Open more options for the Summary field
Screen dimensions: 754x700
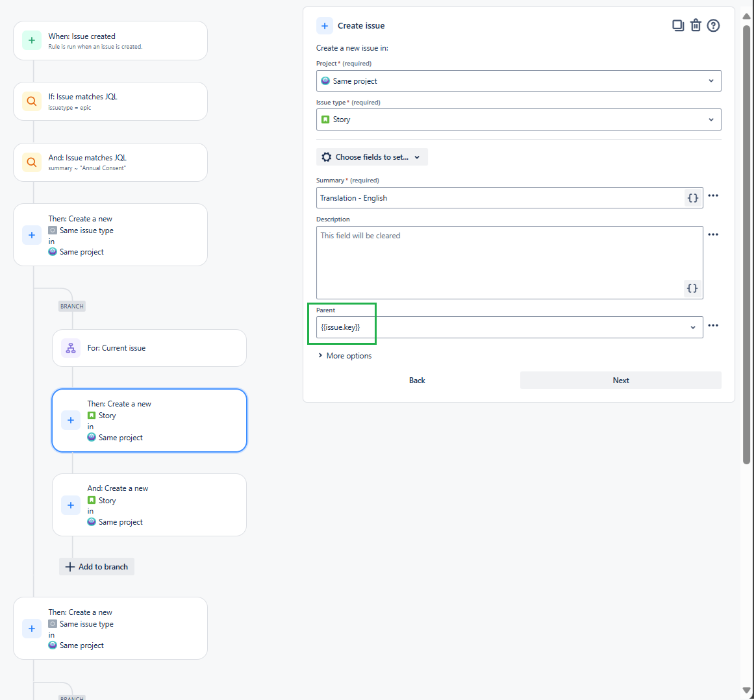[713, 195]
